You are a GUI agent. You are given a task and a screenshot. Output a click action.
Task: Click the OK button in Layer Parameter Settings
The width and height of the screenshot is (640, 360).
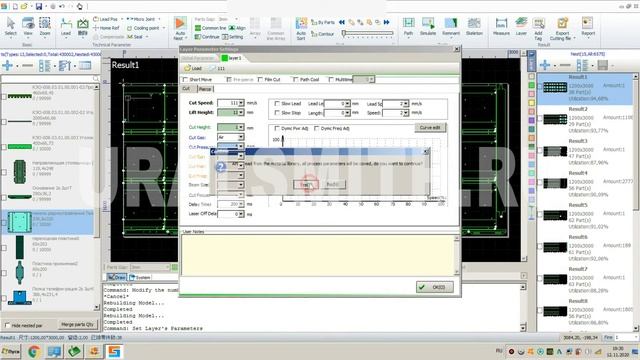[434, 287]
